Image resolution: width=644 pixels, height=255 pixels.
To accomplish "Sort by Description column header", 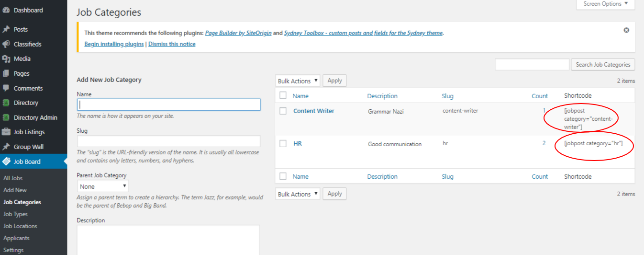I will click(x=382, y=96).
